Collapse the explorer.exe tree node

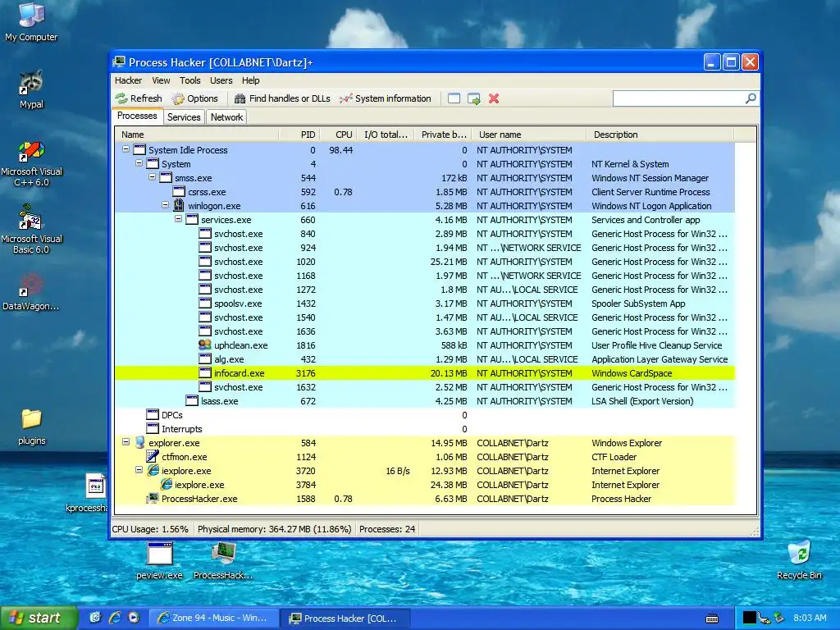(x=126, y=442)
